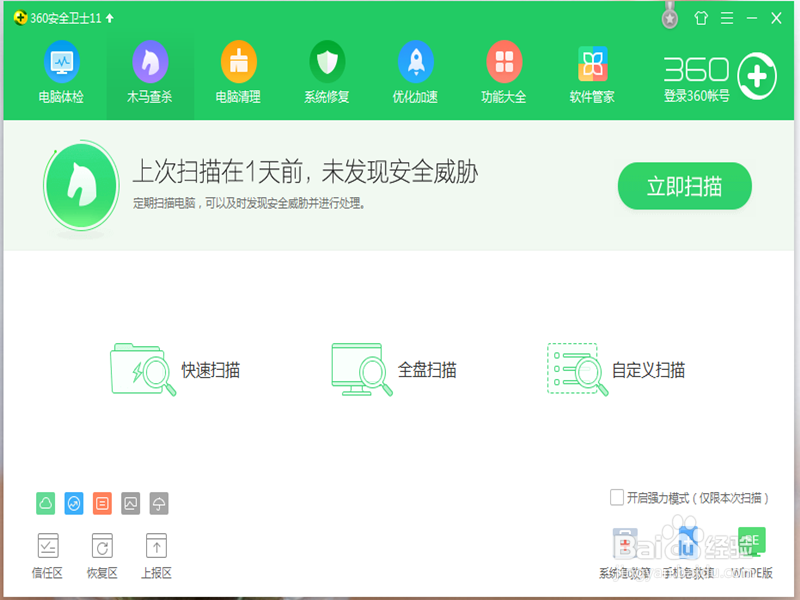
Task: Open the skin shirt icon in title bar
Action: (x=701, y=18)
